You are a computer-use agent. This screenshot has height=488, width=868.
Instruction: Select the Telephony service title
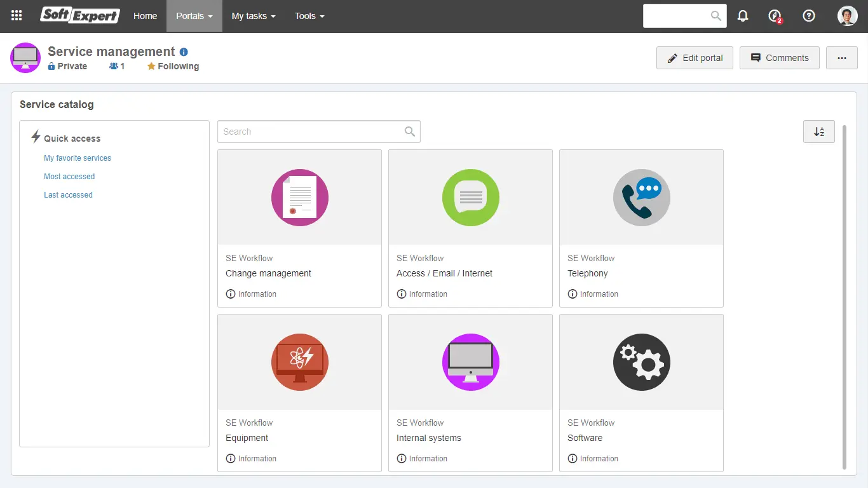click(x=588, y=273)
